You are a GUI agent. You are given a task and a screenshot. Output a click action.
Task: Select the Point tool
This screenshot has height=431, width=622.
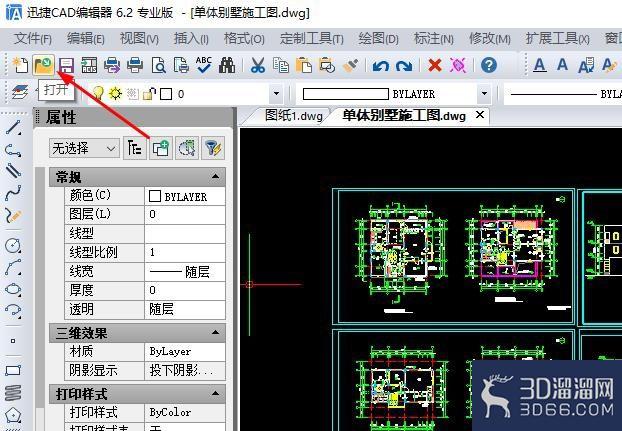point(13,341)
